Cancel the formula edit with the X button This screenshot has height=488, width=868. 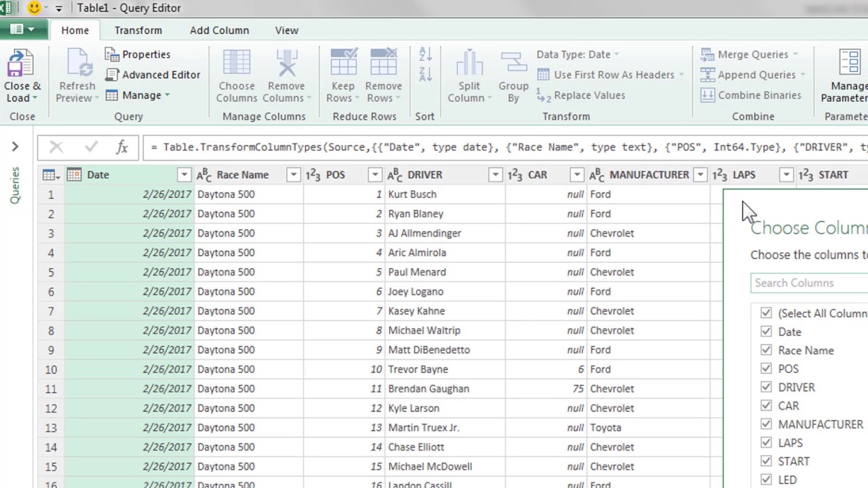(x=56, y=146)
